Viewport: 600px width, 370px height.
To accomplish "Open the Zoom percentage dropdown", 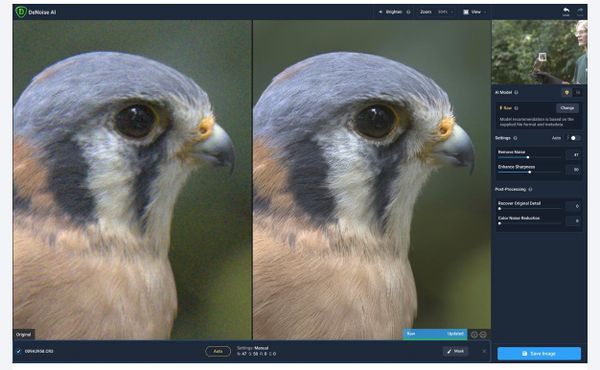I will click(445, 12).
